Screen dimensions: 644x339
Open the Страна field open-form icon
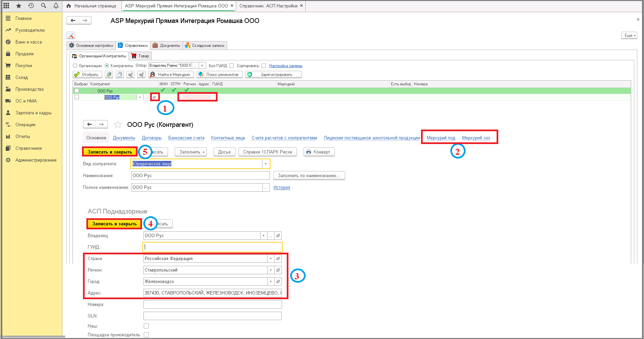(x=278, y=259)
